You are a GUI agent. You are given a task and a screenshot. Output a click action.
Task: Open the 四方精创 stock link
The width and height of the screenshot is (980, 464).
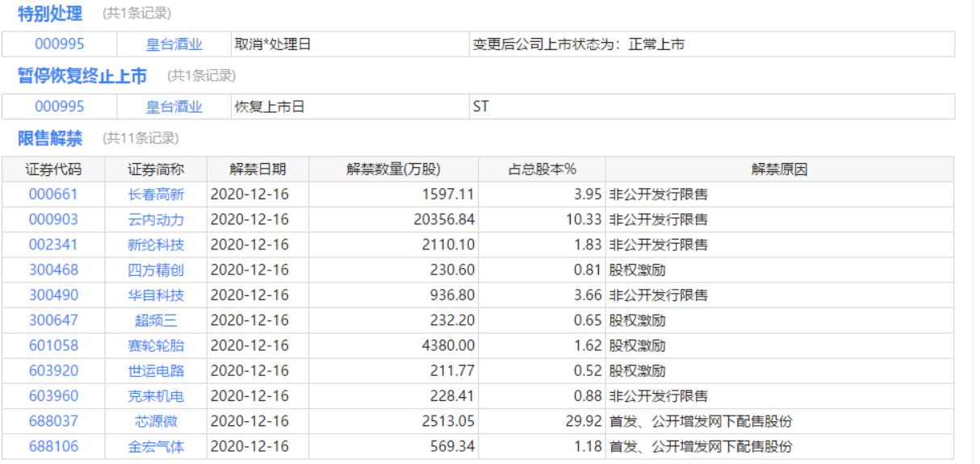(x=156, y=270)
